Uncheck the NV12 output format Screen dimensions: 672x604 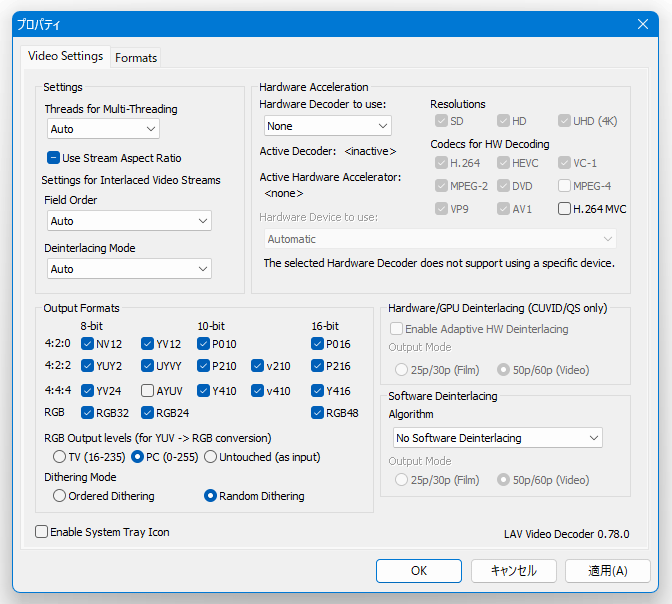(x=87, y=343)
